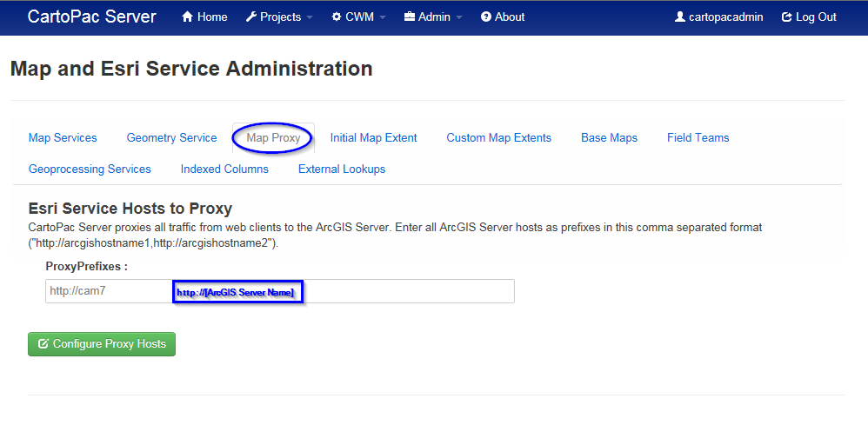This screenshot has width=868, height=425.
Task: Click the Home house icon
Action: point(187,17)
